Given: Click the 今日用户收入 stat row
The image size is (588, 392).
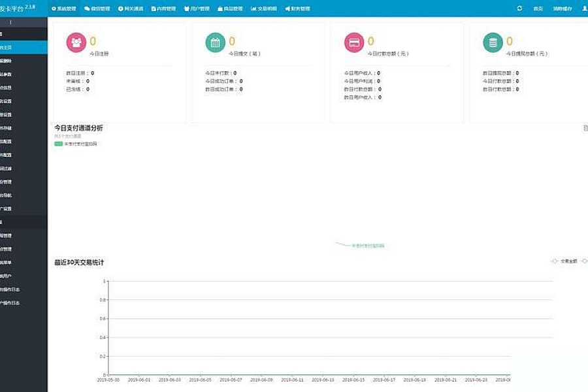Looking at the screenshot, I should pos(362,73).
